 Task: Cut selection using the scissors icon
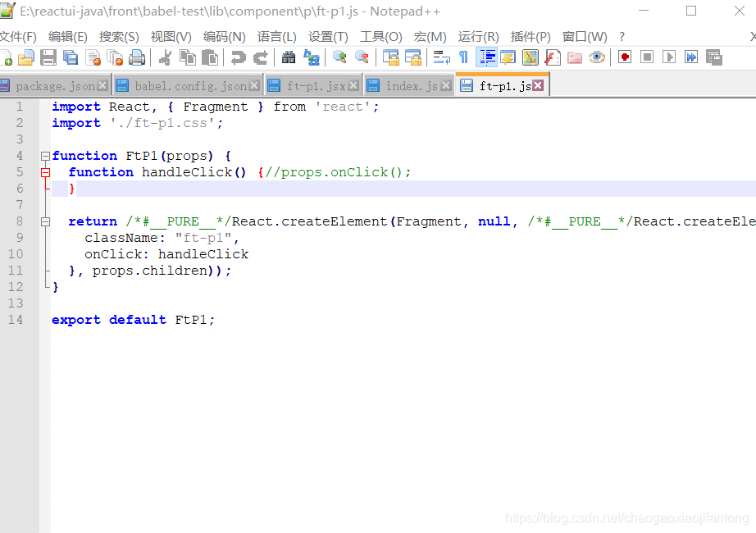[165, 57]
